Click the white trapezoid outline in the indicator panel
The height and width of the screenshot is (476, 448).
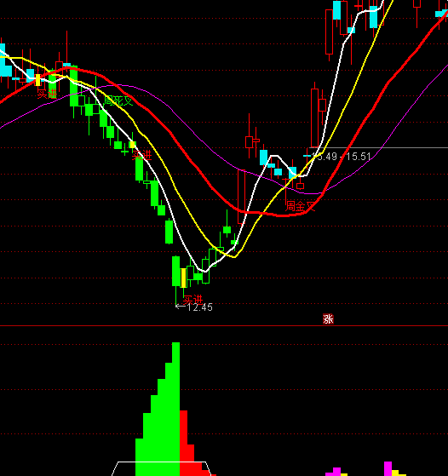(x=161, y=468)
